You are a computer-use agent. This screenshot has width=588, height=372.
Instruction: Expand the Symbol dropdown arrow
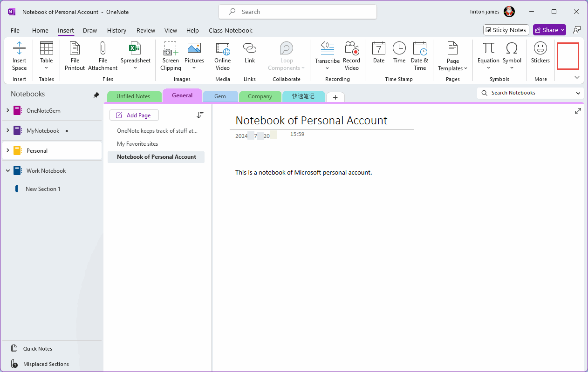pos(512,68)
